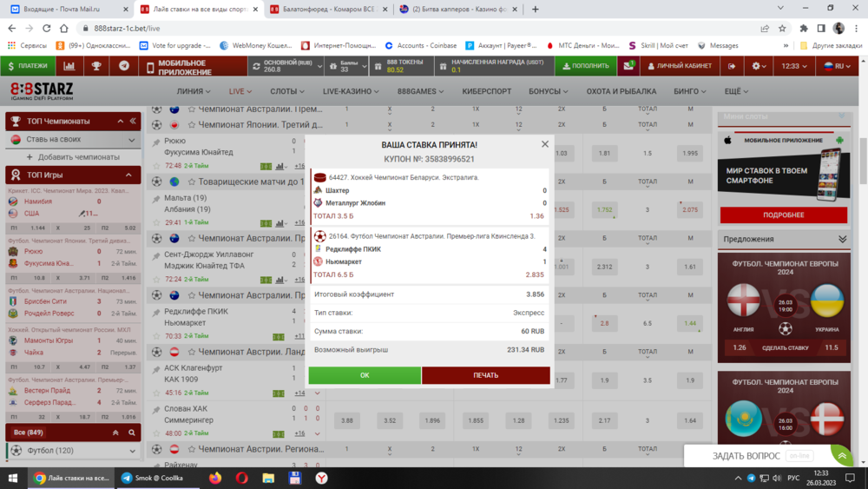
Task: Open the LIVE menu
Action: click(x=240, y=91)
